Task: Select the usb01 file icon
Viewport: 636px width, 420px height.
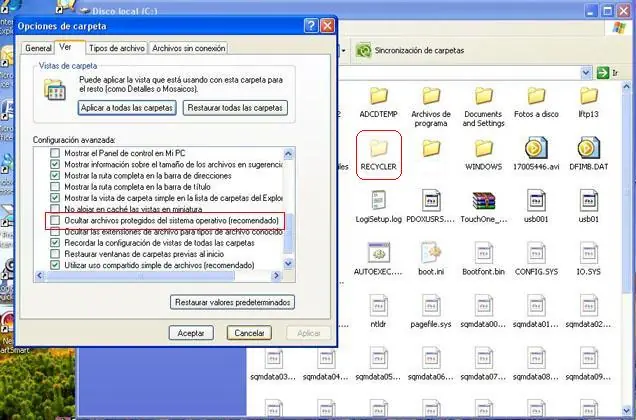Action: click(x=589, y=200)
